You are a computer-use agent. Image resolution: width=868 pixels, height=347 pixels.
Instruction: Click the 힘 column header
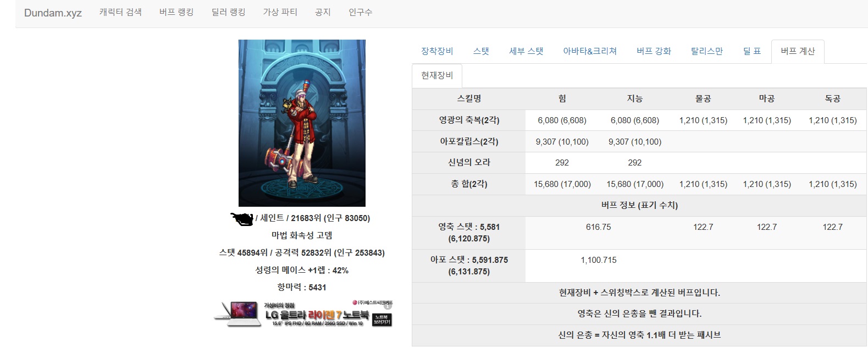point(562,98)
